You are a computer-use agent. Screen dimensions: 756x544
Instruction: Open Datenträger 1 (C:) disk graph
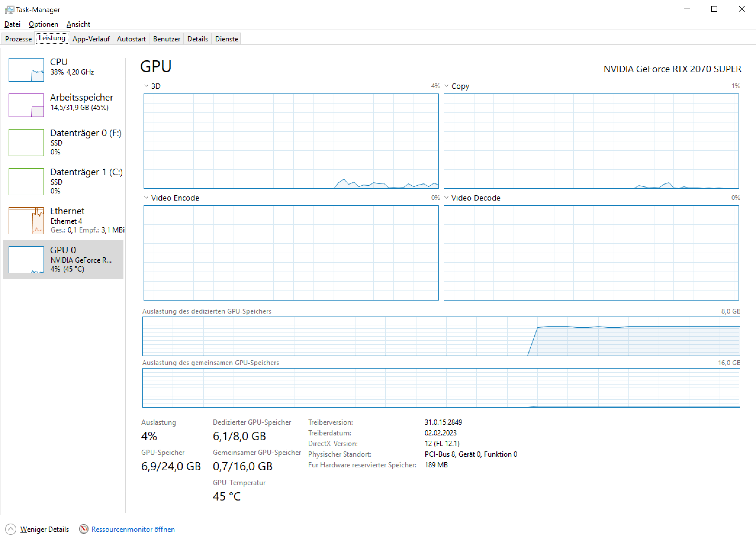26,182
